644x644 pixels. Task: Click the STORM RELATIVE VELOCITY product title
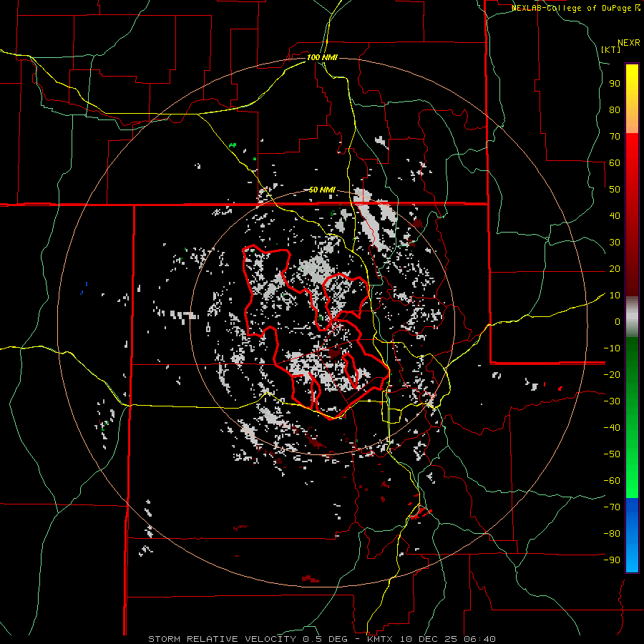[222, 638]
